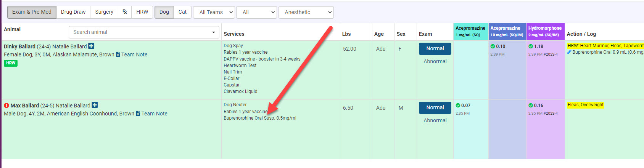Click green check for Max's Acepromazine 0.07 dose

pos(458,106)
